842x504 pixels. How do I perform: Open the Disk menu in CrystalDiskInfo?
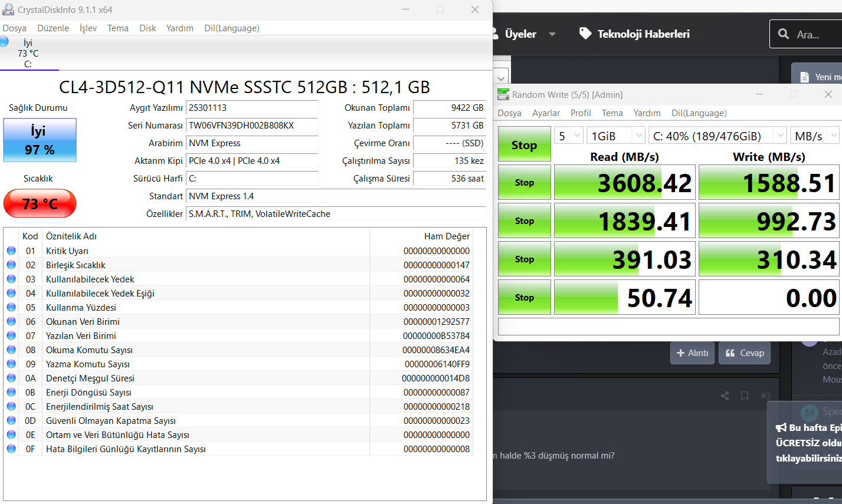148,28
